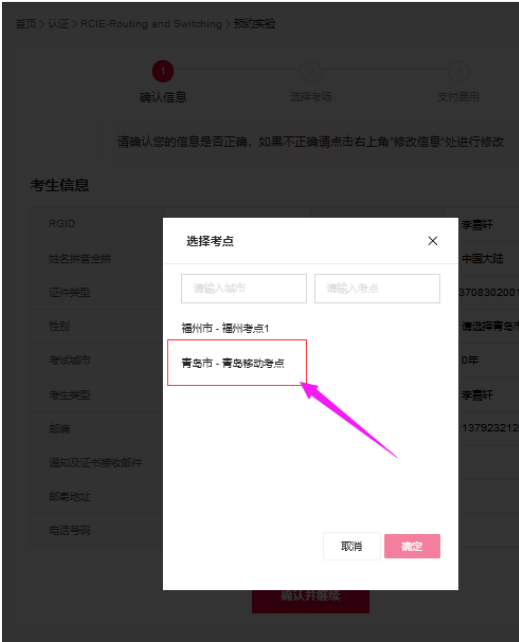This screenshot has height=642, width=519.
Task: Click the 预约实验 breadcrumb item
Action: pyautogui.click(x=254, y=24)
